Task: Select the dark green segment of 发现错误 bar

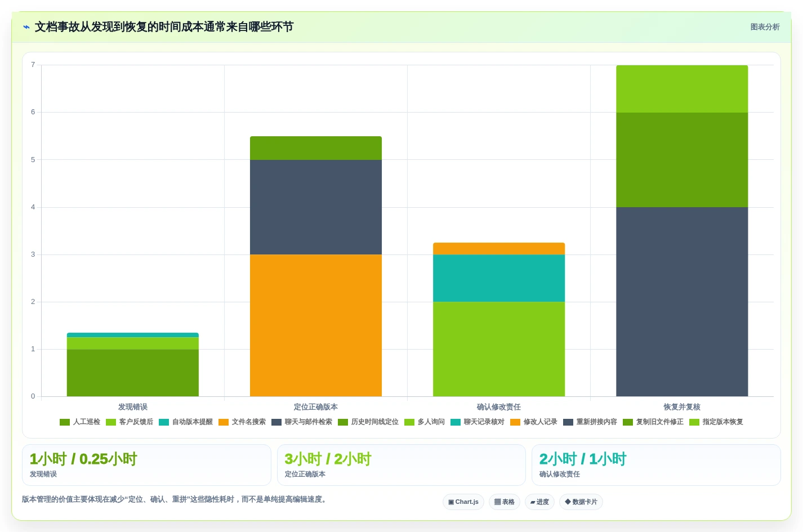Action: [x=133, y=373]
